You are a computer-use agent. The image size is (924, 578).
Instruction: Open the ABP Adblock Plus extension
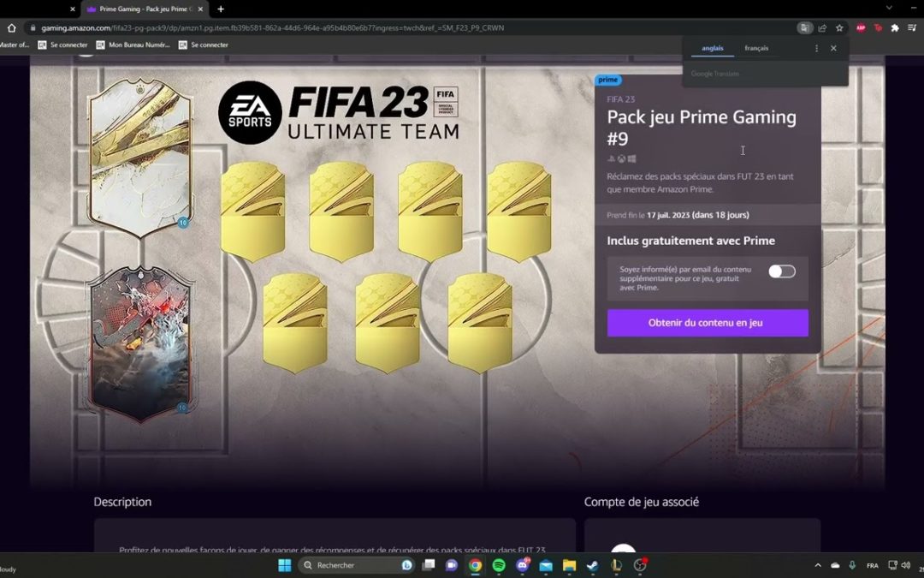(x=861, y=27)
